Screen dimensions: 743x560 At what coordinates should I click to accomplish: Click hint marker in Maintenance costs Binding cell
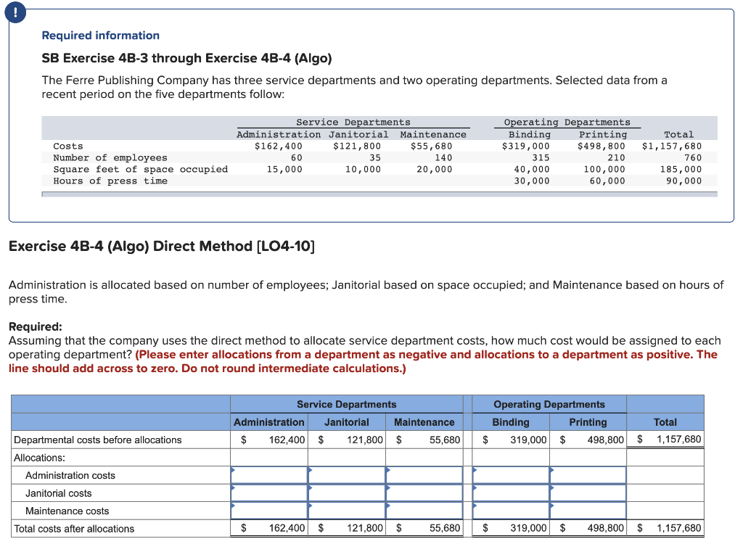pyautogui.click(x=473, y=507)
